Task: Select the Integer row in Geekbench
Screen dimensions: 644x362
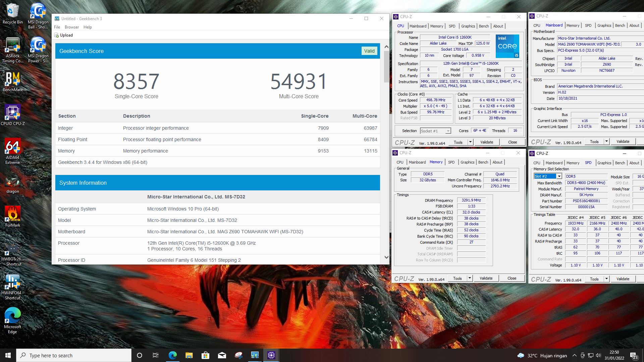Action: pyautogui.click(x=217, y=128)
